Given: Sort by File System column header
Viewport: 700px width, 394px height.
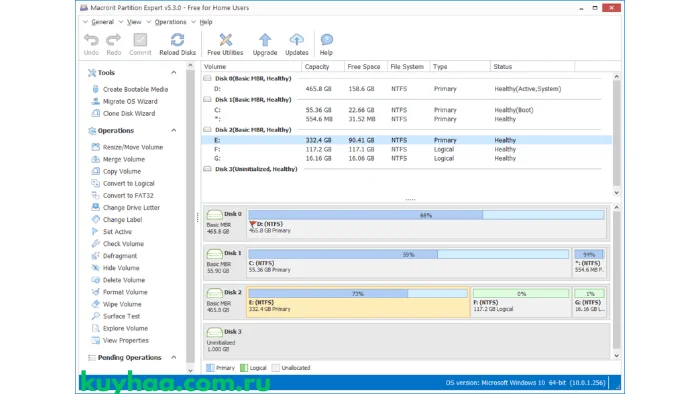Looking at the screenshot, I should (x=408, y=66).
